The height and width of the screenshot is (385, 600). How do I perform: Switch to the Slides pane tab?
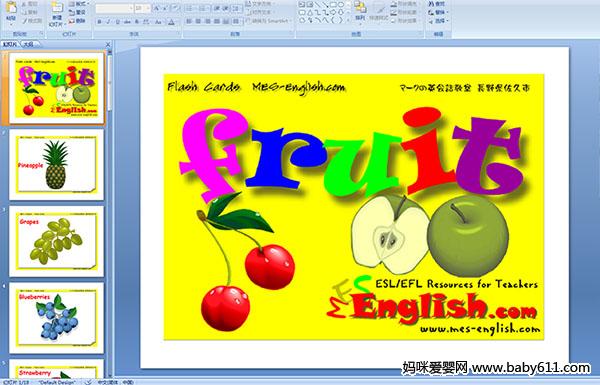[x=10, y=44]
